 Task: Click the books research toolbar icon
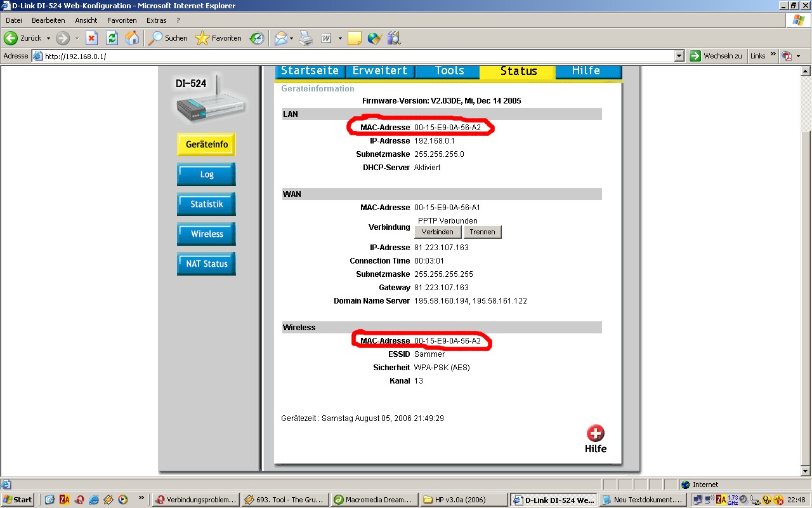point(394,38)
